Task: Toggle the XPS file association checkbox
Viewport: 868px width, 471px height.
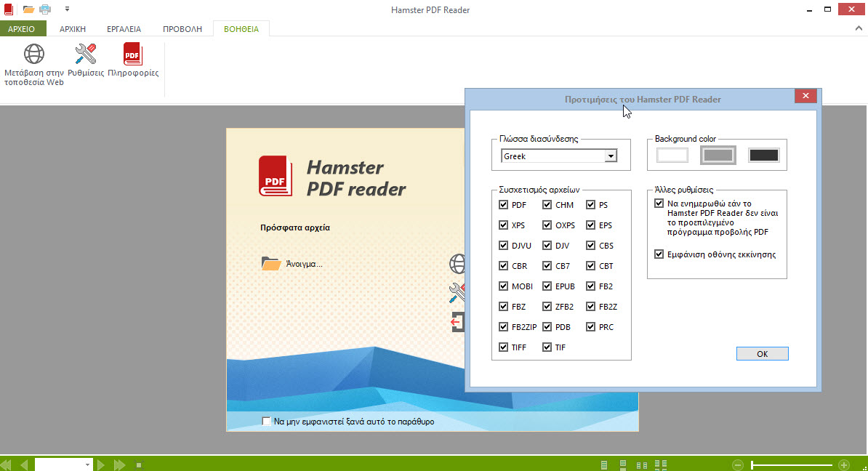Action: [x=503, y=225]
